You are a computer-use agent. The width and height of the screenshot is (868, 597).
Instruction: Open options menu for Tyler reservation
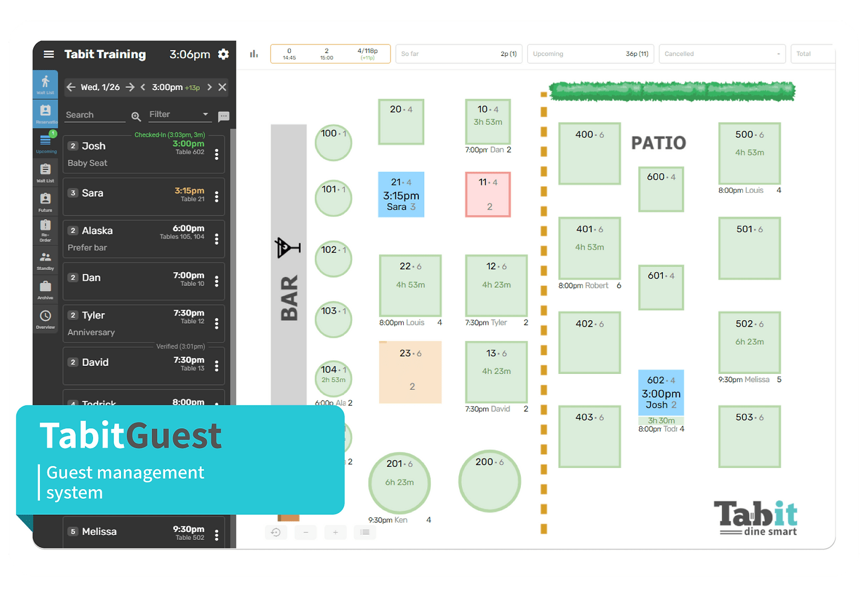[216, 323]
